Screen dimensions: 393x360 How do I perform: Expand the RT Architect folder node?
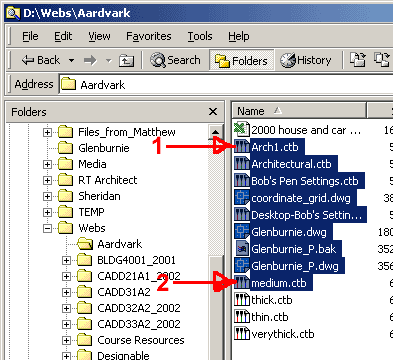pos(47,180)
